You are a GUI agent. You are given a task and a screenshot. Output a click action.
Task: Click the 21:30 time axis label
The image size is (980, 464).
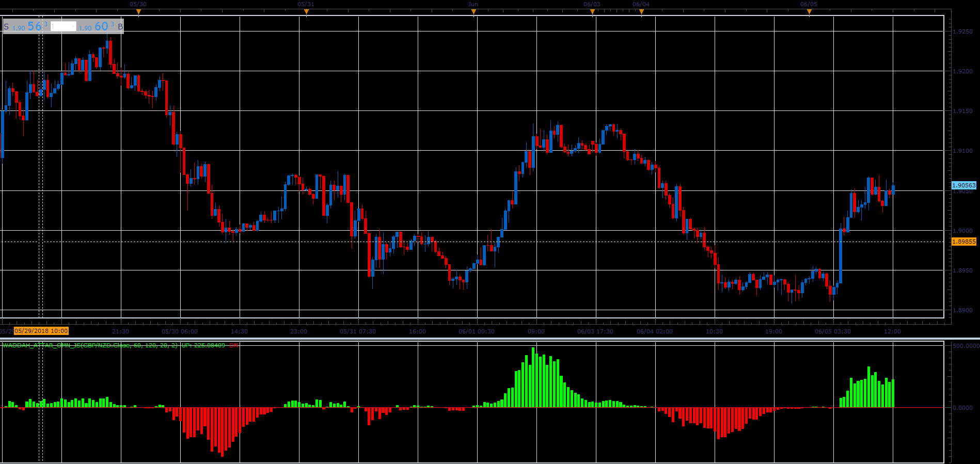coord(120,331)
